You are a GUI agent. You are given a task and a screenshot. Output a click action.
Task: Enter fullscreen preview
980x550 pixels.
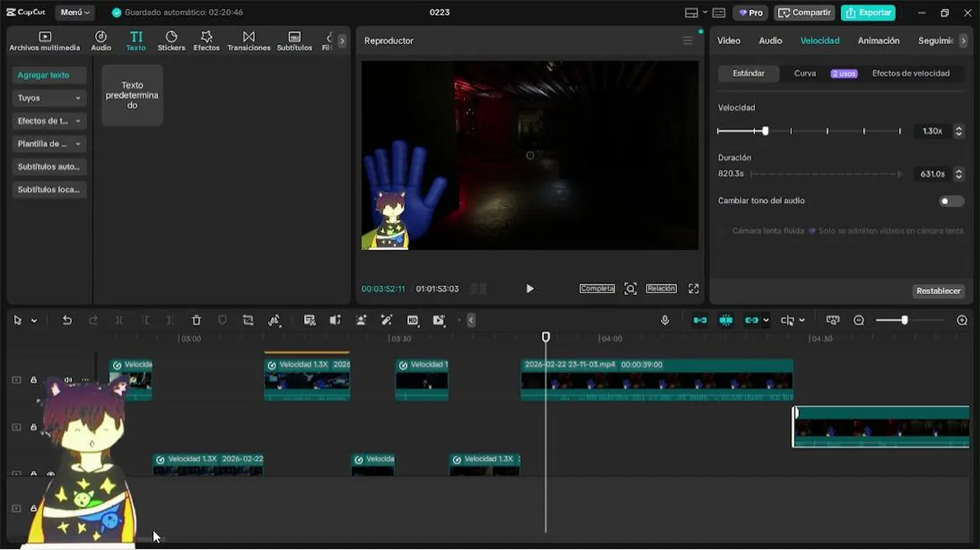pyautogui.click(x=694, y=289)
